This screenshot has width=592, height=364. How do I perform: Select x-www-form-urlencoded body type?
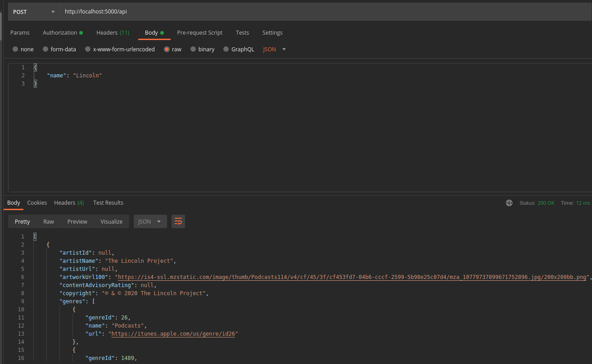point(120,49)
